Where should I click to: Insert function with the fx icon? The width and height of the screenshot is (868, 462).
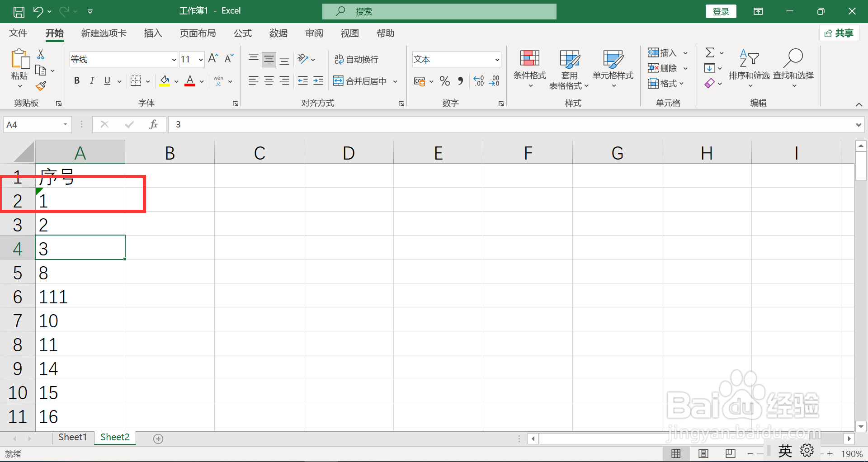154,124
